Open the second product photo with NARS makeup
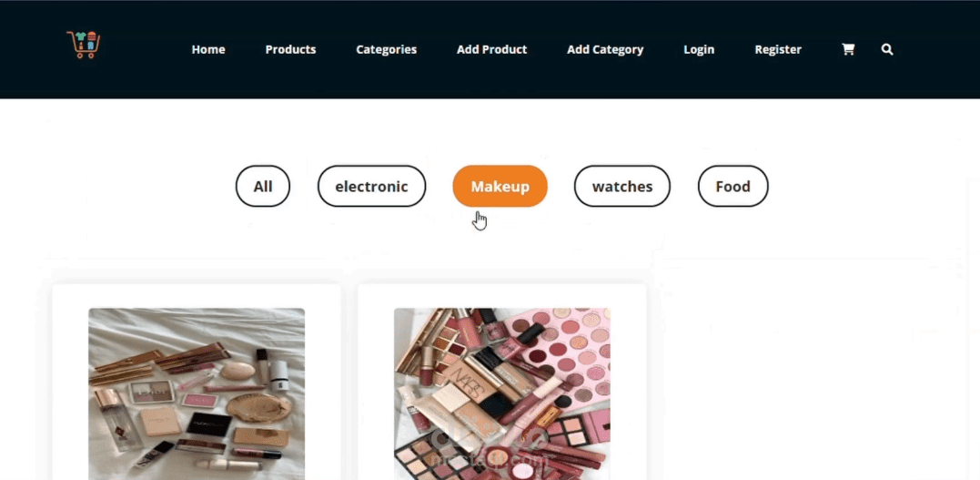This screenshot has width=980, height=480. (502, 393)
